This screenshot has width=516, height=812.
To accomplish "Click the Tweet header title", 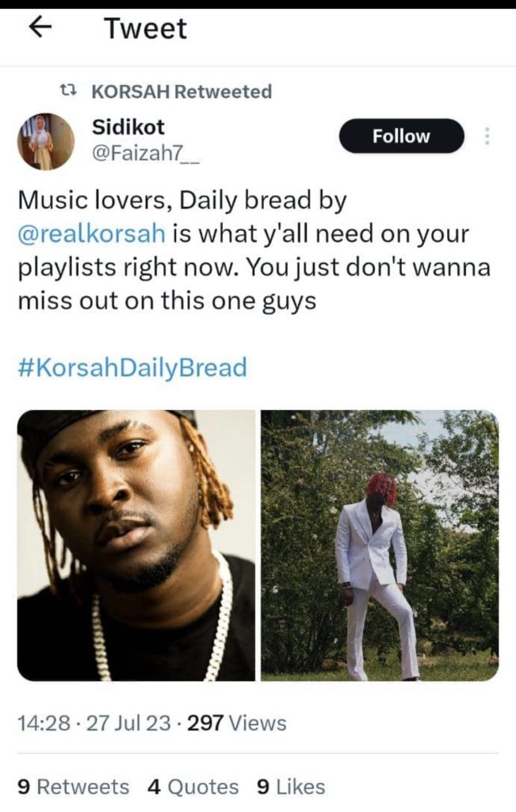I will coord(145,28).
